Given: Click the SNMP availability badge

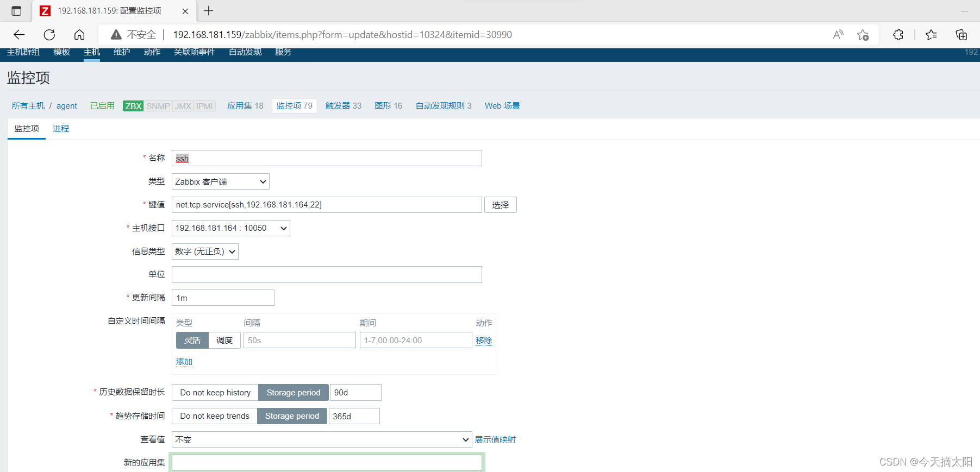Looking at the screenshot, I should click(158, 106).
